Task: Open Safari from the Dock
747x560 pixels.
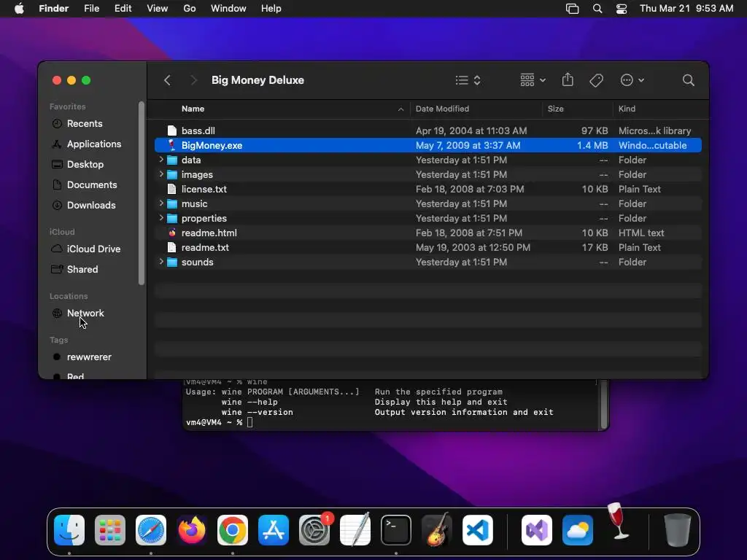Action: coord(151,530)
